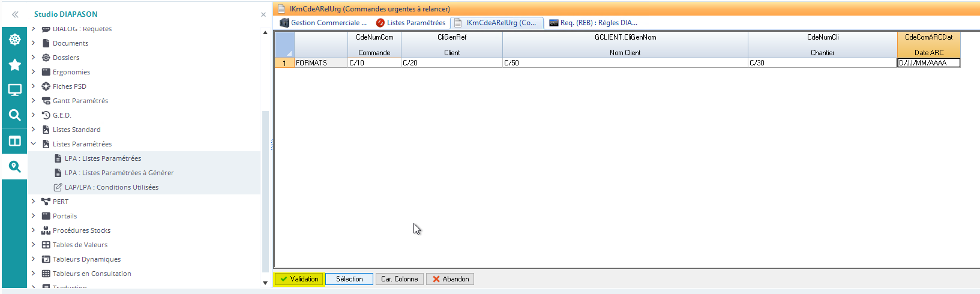Select the panel layout sidebar icon

(x=14, y=141)
